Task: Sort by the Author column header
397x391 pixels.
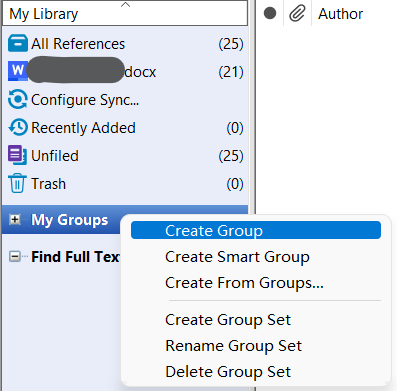Action: (x=340, y=14)
